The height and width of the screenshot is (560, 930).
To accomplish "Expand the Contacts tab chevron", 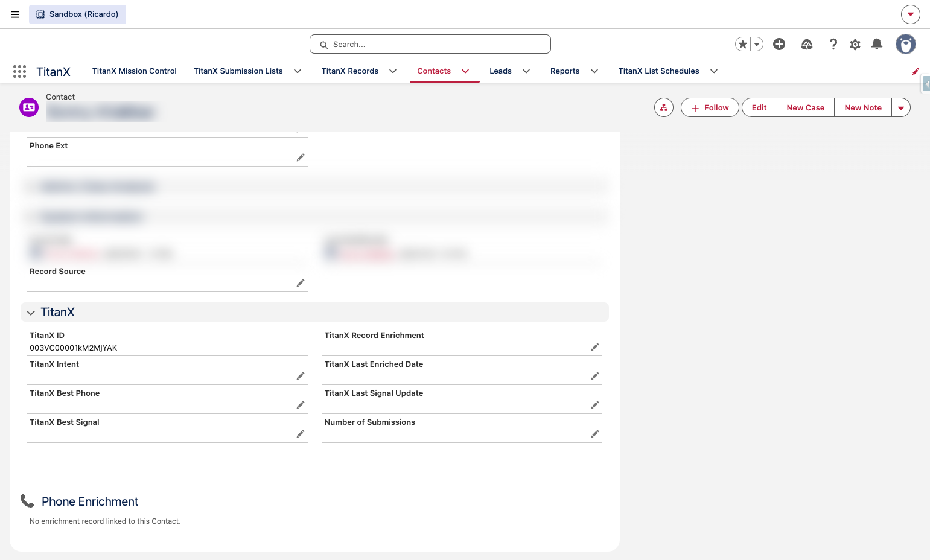I will [x=465, y=71].
